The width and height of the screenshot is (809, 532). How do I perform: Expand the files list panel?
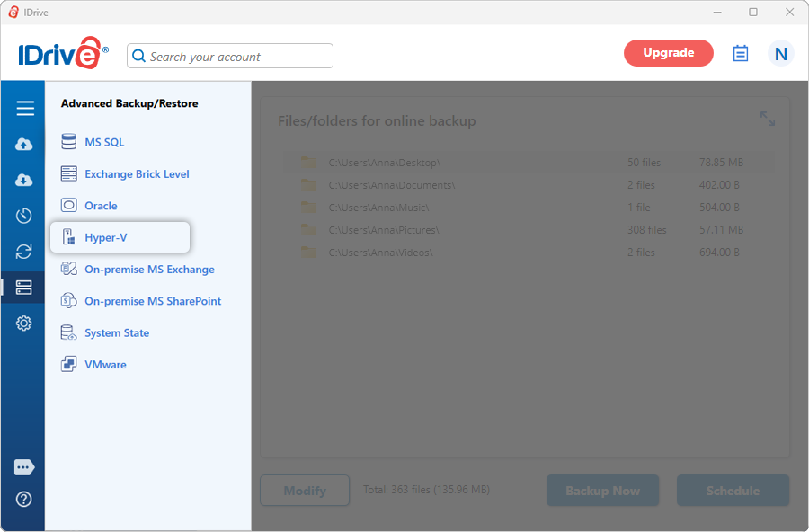coord(767,119)
